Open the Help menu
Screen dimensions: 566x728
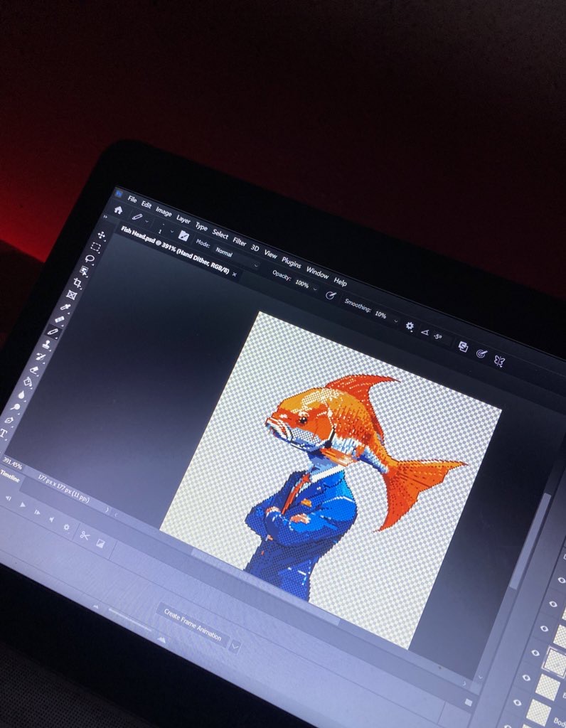point(340,282)
